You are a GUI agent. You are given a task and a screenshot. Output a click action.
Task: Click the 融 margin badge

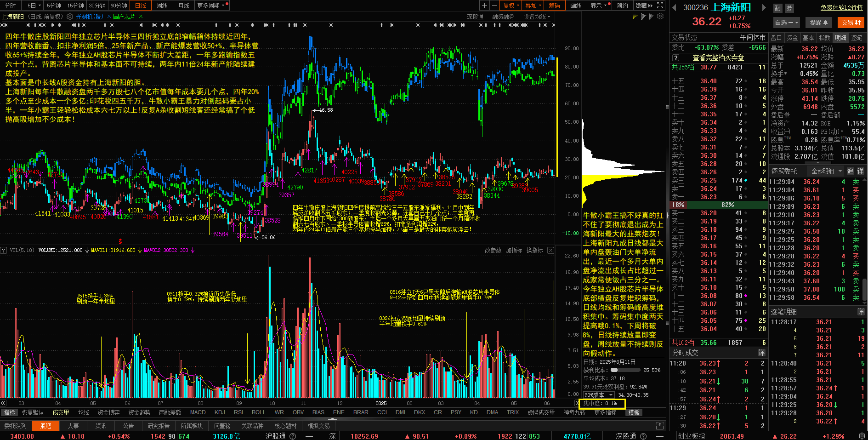coord(777,8)
